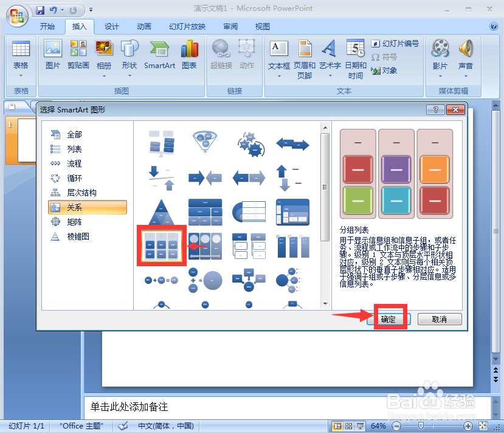Viewport: 504px width, 434px height.
Task: Expand the 文本框 dropdown arrow
Action: 279,76
